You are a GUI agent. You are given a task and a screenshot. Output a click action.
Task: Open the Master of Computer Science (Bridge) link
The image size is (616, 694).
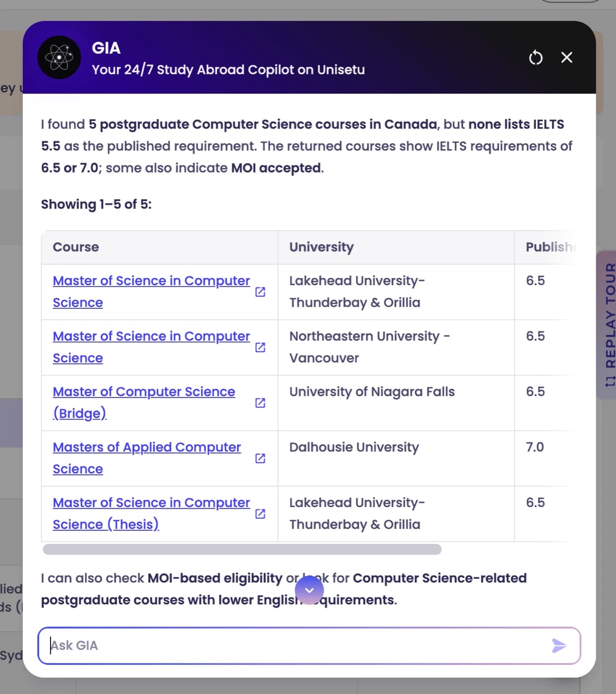pyautogui.click(x=144, y=403)
